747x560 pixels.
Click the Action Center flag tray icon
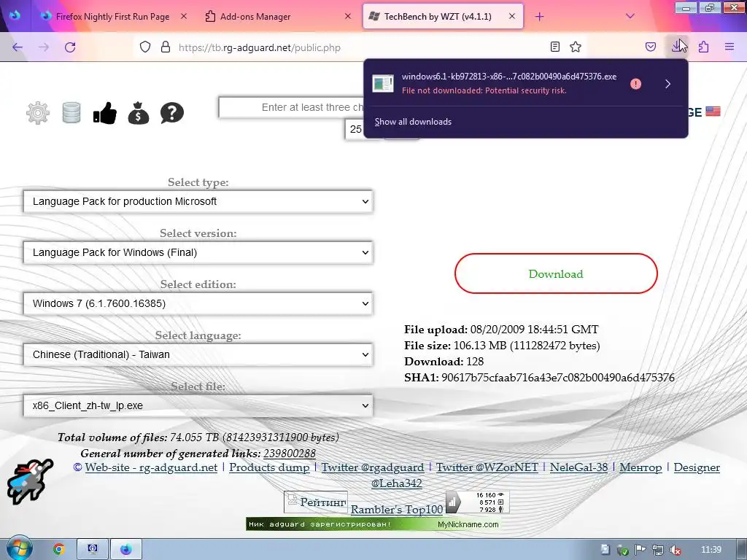640,550
